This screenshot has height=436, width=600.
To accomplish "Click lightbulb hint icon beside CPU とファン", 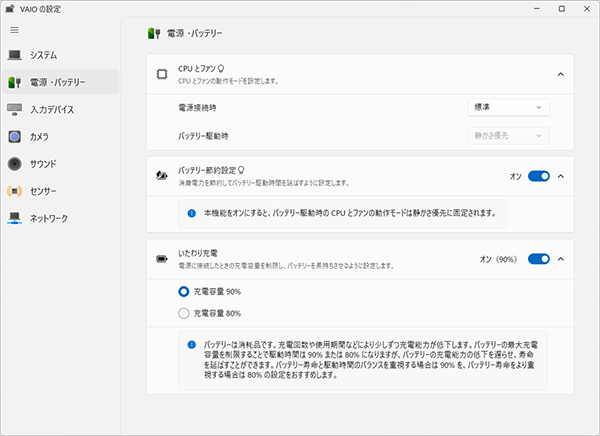I will coord(221,69).
